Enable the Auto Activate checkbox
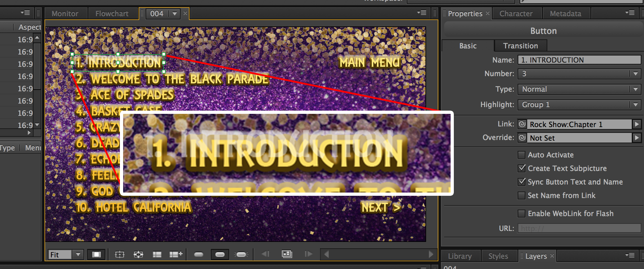The width and height of the screenshot is (644, 269). pyautogui.click(x=521, y=155)
